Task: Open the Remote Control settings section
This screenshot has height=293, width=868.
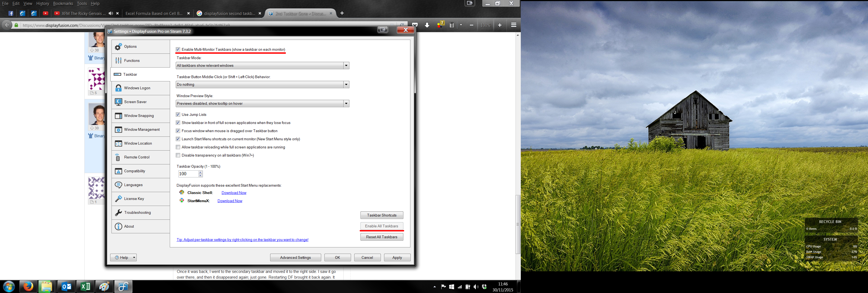Action: point(136,157)
